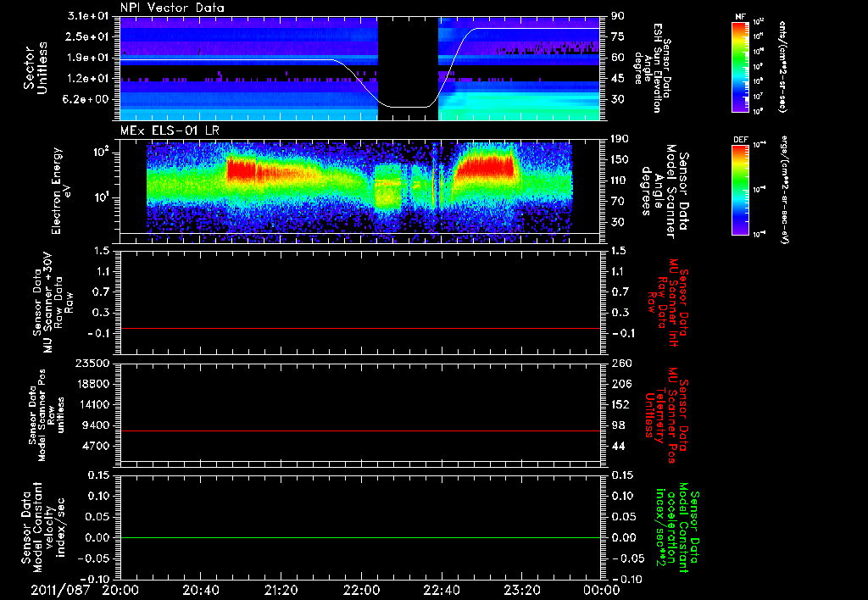The height and width of the screenshot is (600, 868).
Task: Click the 45 degree elevation tick label
Action: tap(618, 79)
